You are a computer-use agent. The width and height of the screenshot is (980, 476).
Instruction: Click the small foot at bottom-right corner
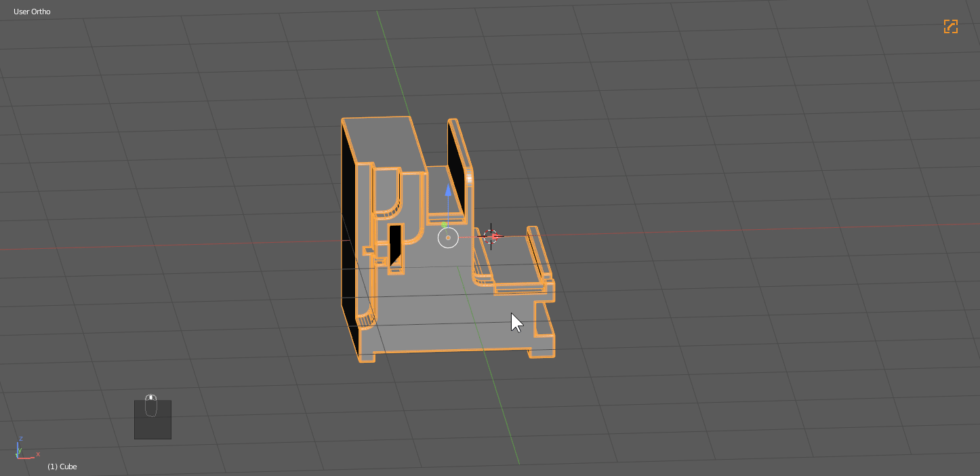tap(542, 353)
